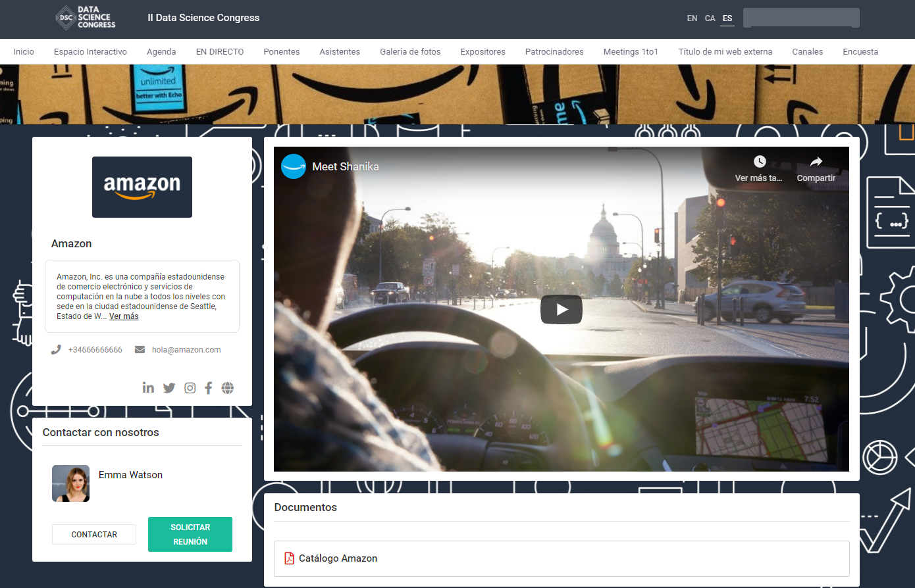Open the Asistentes page
The width and height of the screenshot is (915, 588).
point(340,52)
